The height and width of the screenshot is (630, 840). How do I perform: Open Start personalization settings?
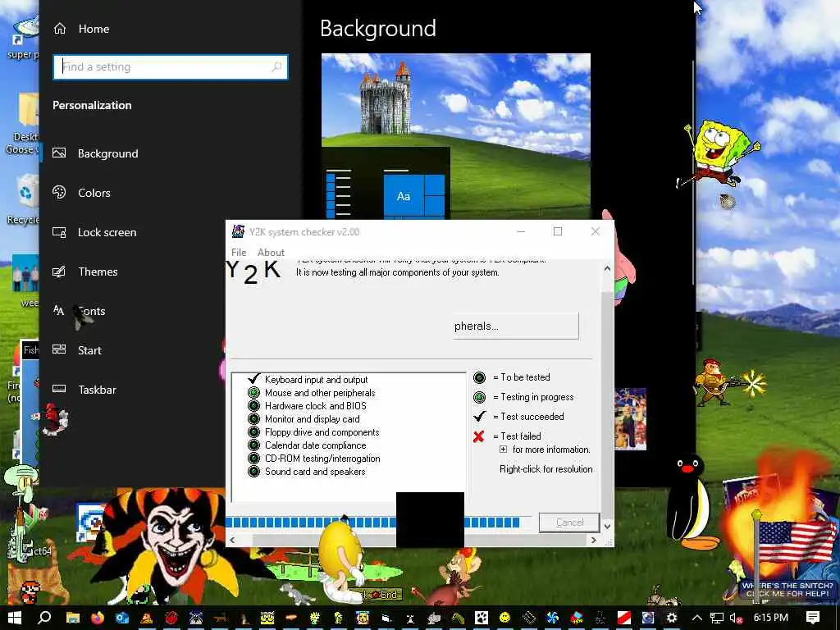click(76, 350)
